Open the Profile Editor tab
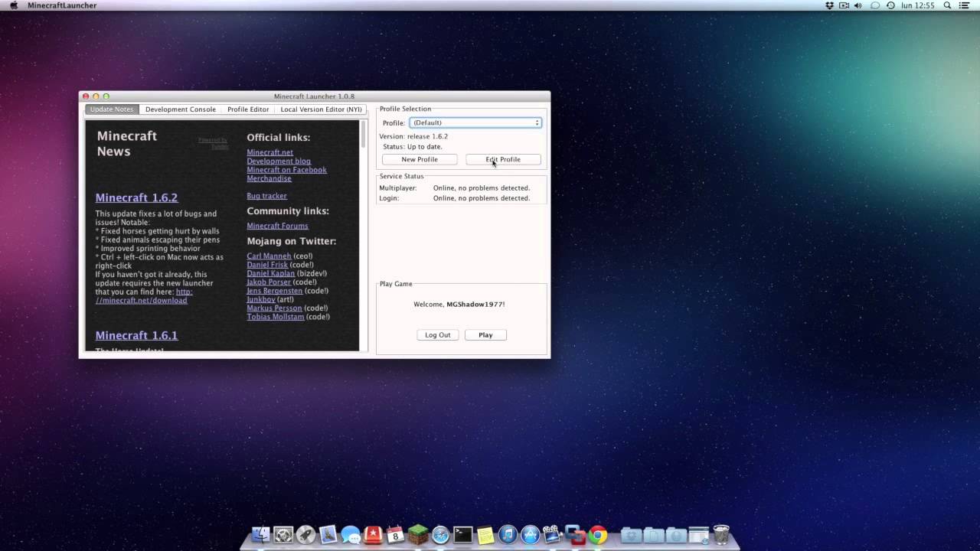This screenshot has height=551, width=980. tap(248, 109)
